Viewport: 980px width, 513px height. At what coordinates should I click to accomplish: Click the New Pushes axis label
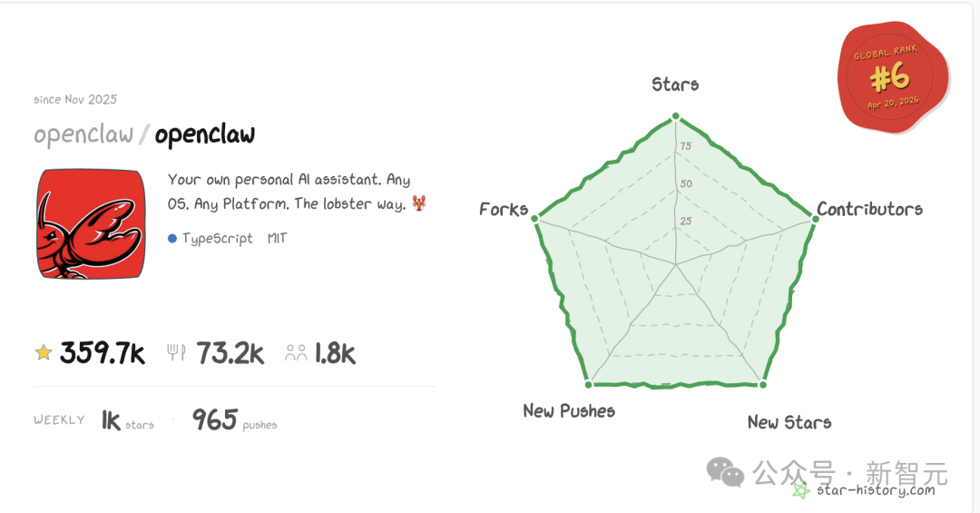569,411
